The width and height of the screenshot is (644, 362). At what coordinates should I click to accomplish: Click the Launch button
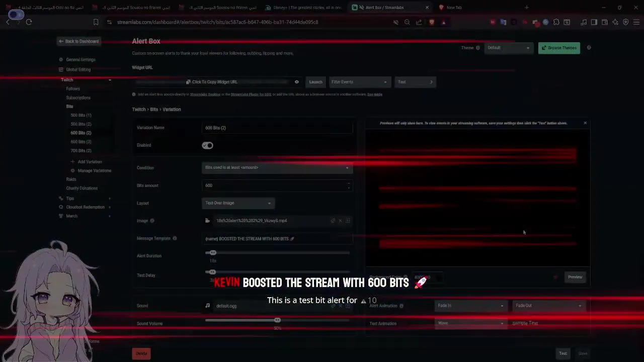(315, 82)
